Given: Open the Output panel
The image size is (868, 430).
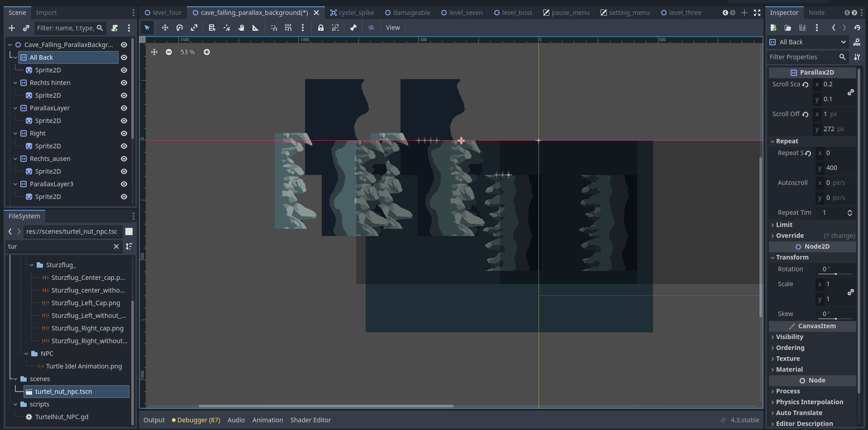Looking at the screenshot, I should 154,420.
